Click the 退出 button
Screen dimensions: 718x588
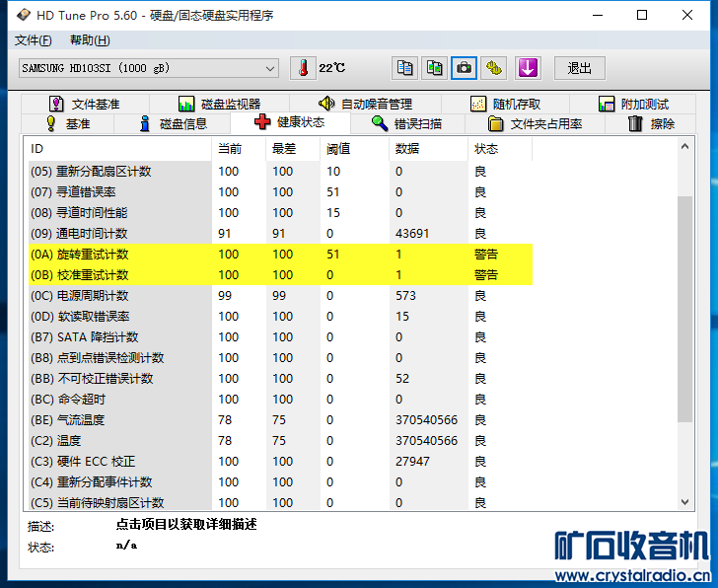[x=580, y=68]
